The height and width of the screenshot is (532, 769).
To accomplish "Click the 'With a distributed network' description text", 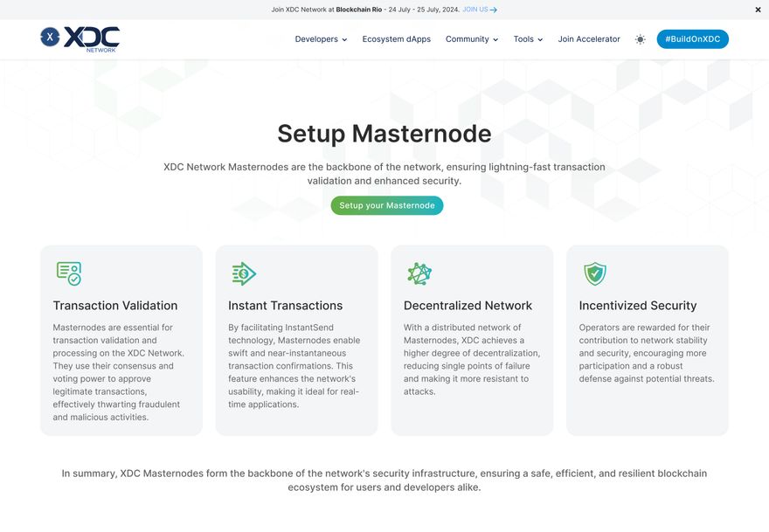I will 472,359.
